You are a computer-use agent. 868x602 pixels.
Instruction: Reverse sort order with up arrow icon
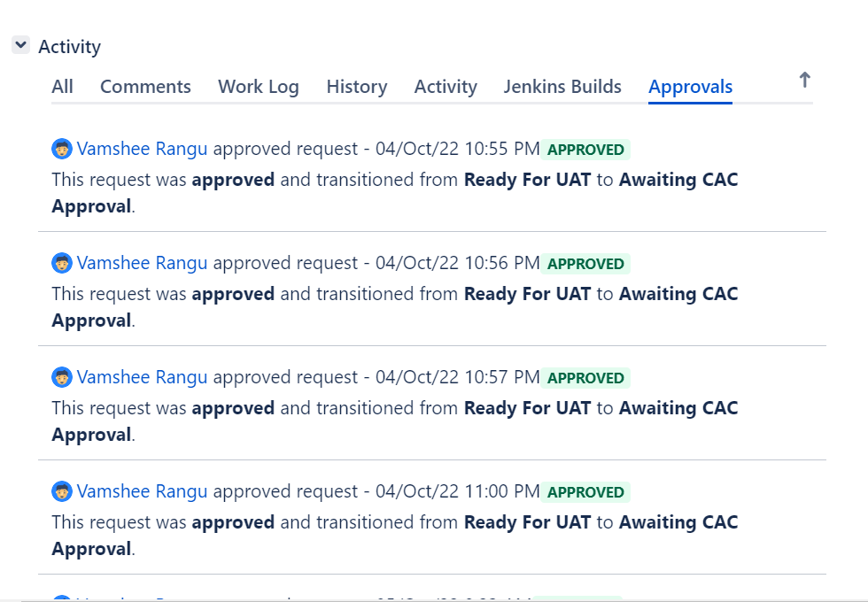pyautogui.click(x=805, y=81)
